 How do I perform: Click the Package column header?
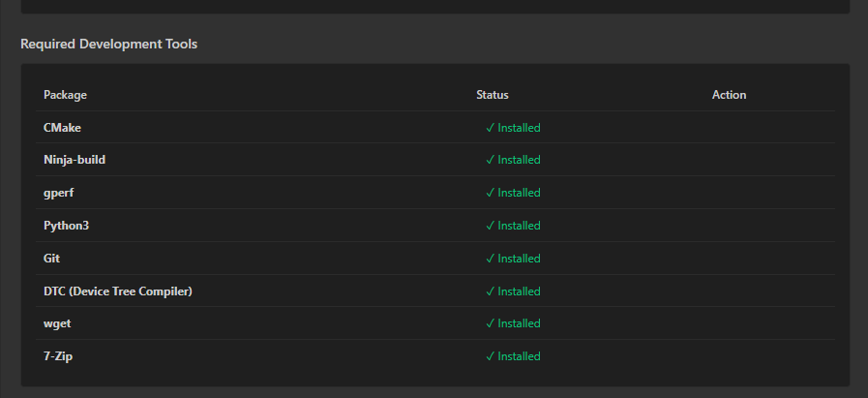pyautogui.click(x=65, y=95)
